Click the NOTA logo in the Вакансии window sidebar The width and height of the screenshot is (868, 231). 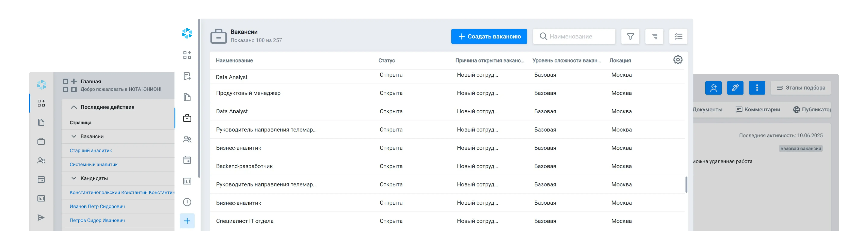click(x=187, y=33)
